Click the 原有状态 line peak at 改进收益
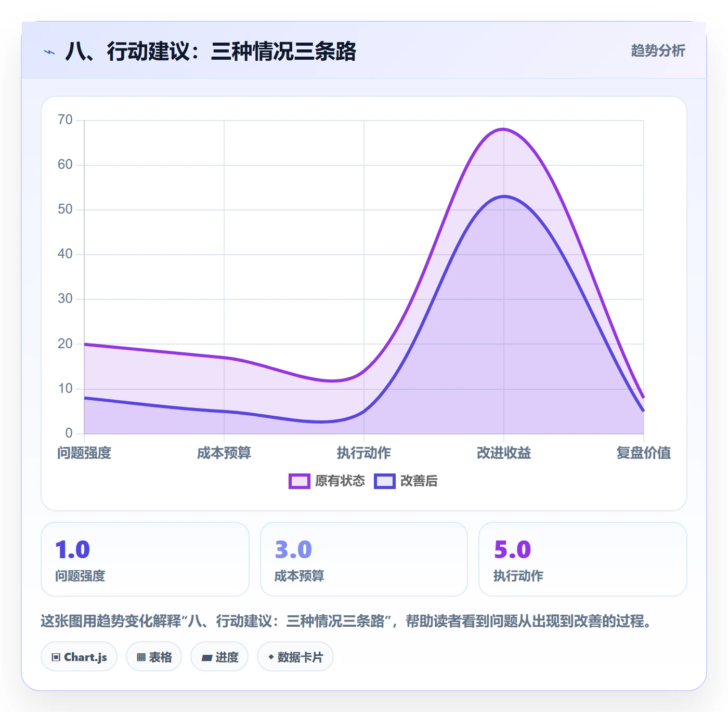The height and width of the screenshot is (712, 728). point(504,129)
